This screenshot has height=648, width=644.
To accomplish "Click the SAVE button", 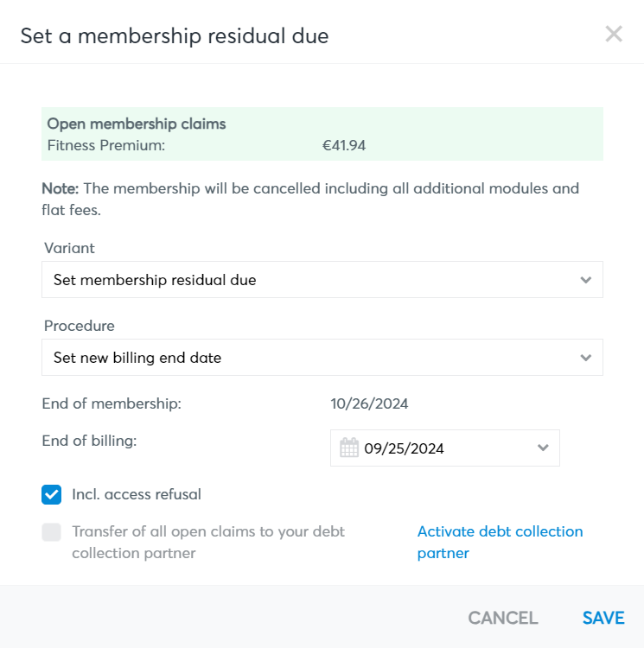I will [603, 619].
